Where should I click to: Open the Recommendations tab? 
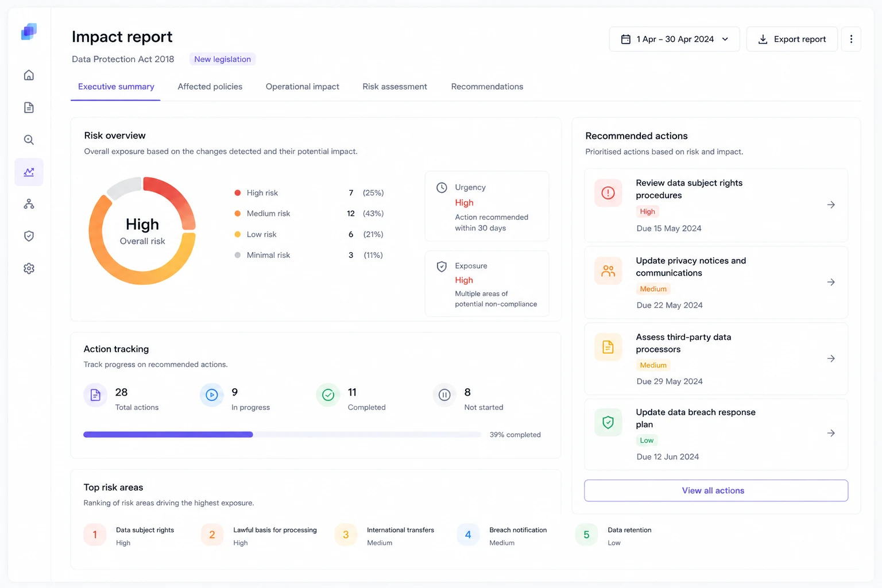point(487,87)
